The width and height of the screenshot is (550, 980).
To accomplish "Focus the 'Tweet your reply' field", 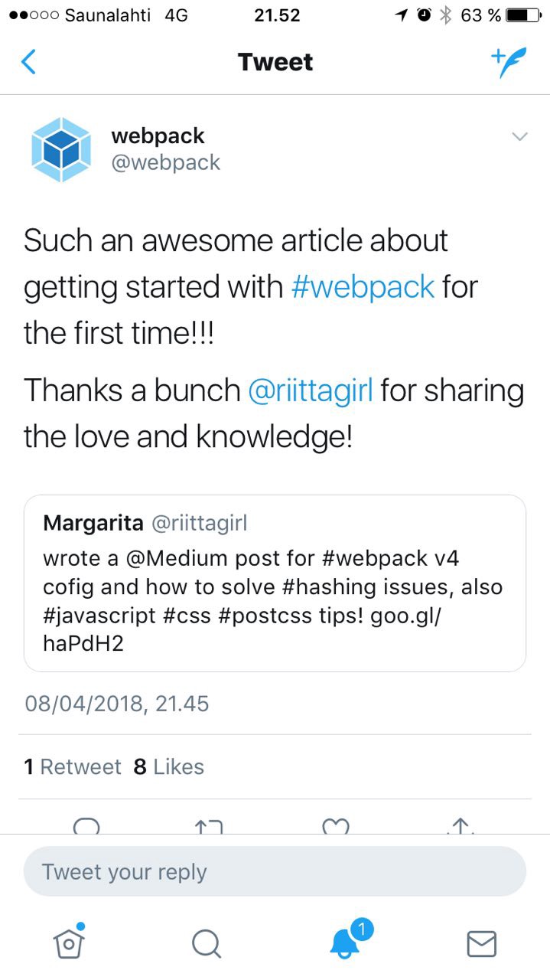I will pos(275,871).
